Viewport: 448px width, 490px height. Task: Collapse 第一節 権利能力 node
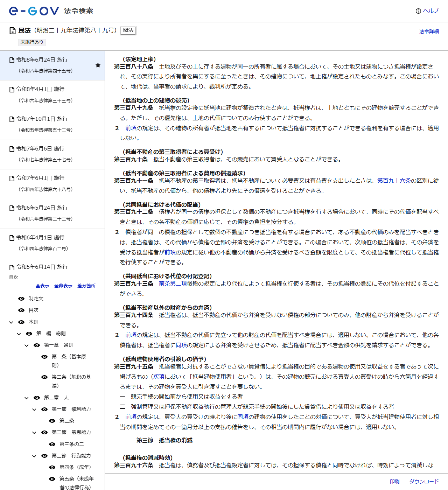(x=34, y=409)
